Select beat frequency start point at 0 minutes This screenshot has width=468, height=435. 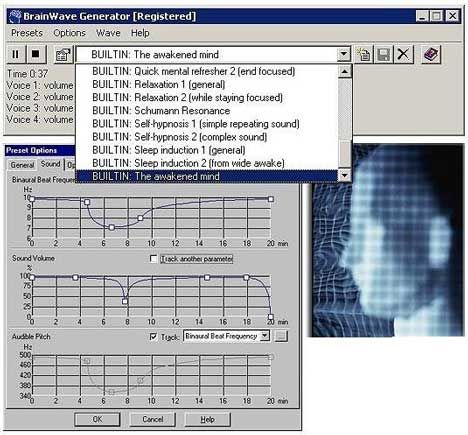(32, 199)
